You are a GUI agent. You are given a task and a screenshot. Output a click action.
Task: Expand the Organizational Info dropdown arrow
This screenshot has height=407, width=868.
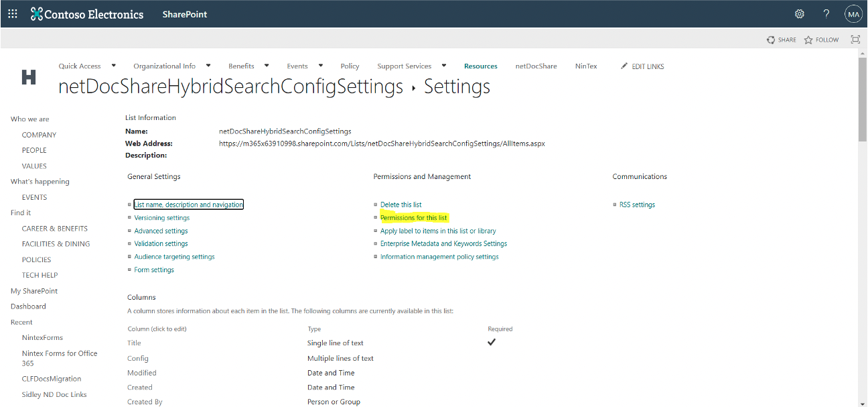[x=208, y=66]
